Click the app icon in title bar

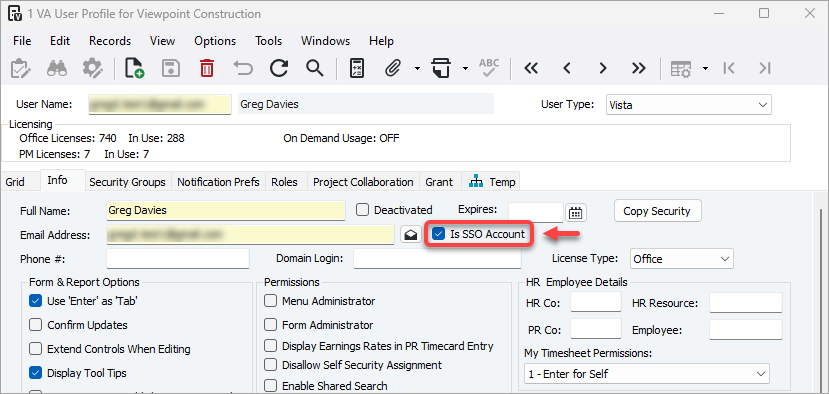coord(15,14)
